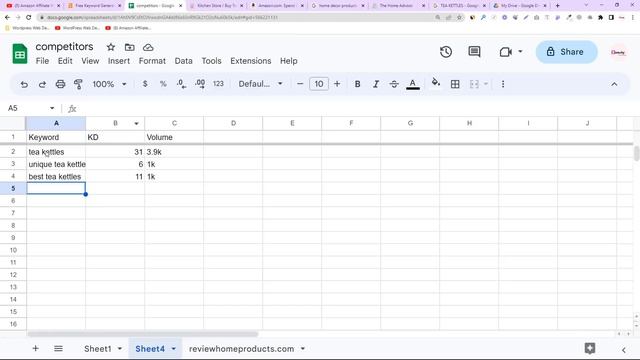Screen dimensions: 640x360
Task: Switch to the Sheet1 tab
Action: pos(98,349)
